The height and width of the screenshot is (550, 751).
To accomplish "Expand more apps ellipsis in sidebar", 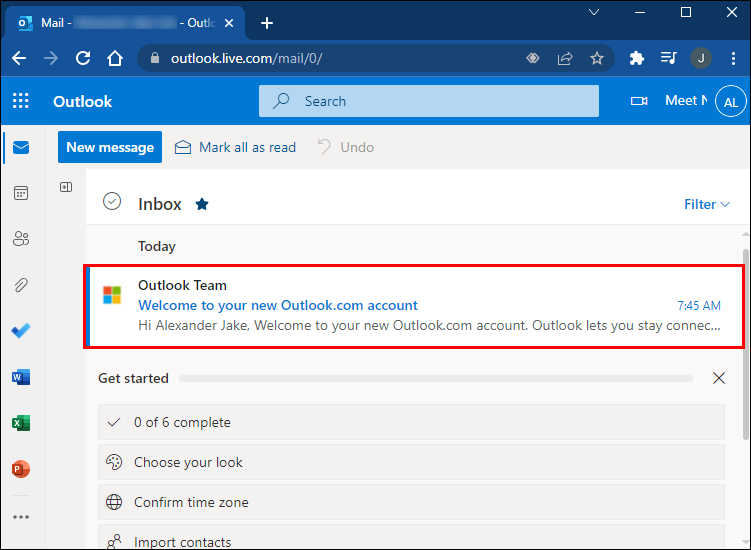I will (21, 517).
